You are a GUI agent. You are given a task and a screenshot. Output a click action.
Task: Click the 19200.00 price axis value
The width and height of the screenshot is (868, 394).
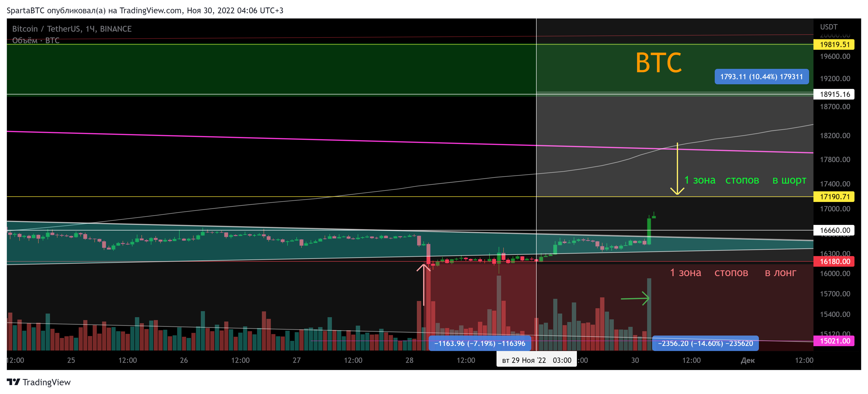pos(835,79)
